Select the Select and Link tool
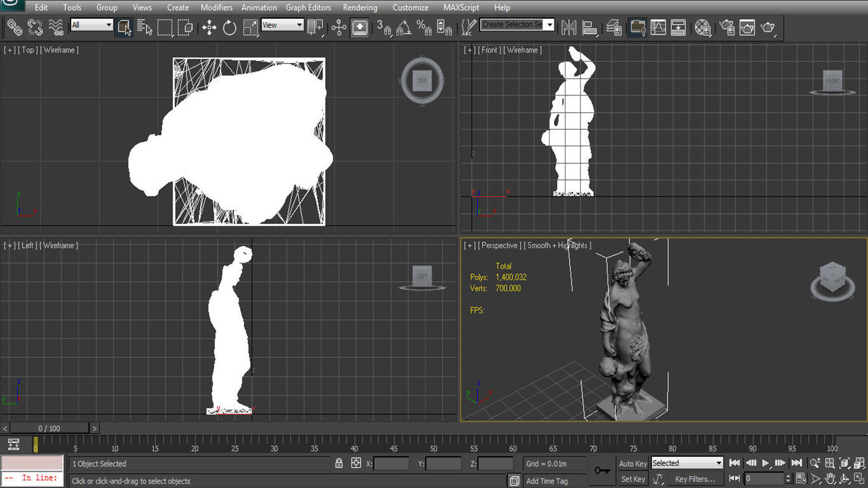The height and width of the screenshot is (488, 868). tap(14, 28)
